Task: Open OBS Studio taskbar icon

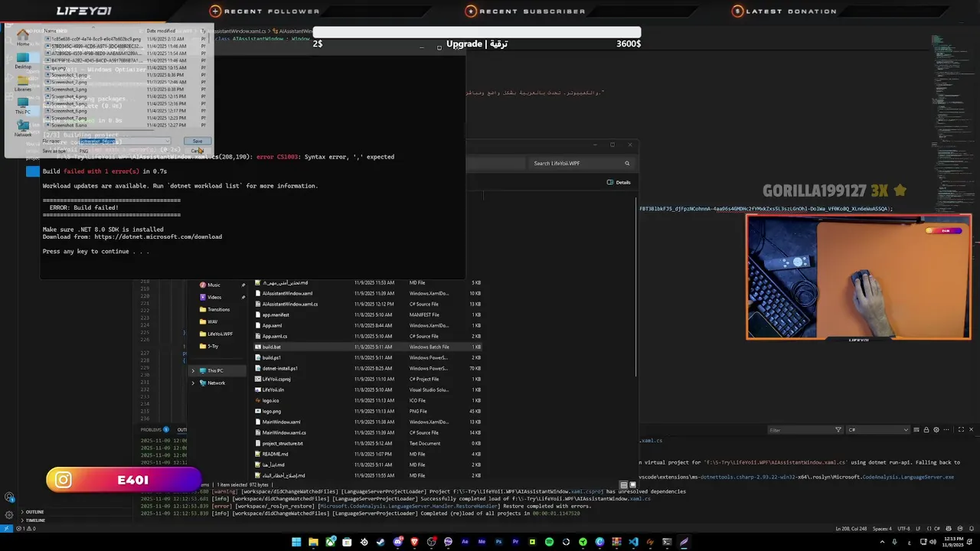Action: [432, 542]
